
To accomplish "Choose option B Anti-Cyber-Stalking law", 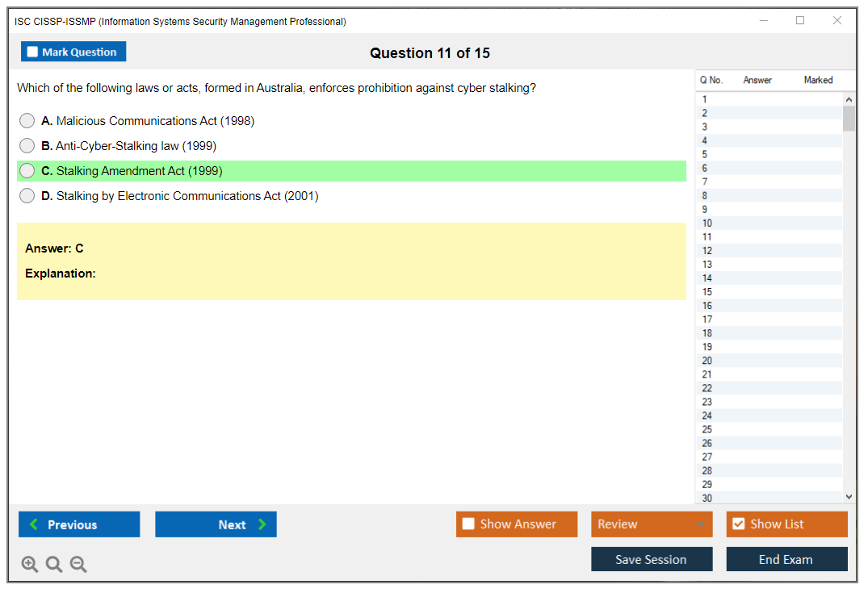I will tap(27, 146).
